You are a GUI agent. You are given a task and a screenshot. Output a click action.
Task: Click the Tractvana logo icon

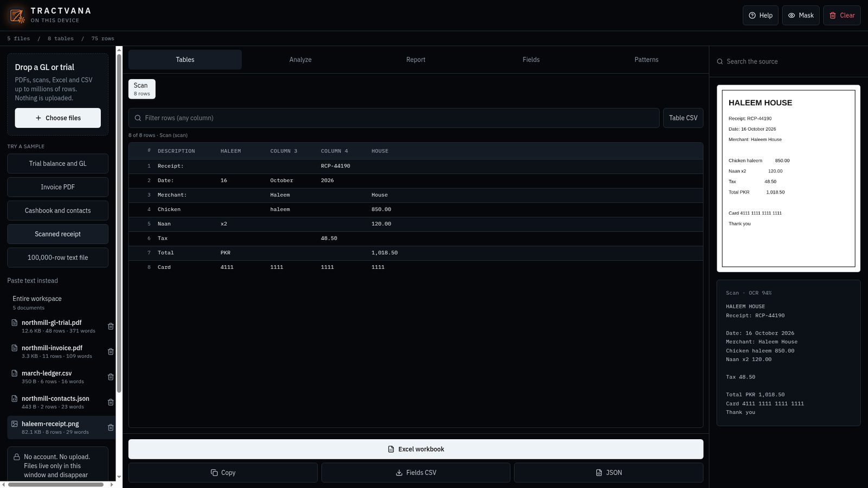coord(17,15)
